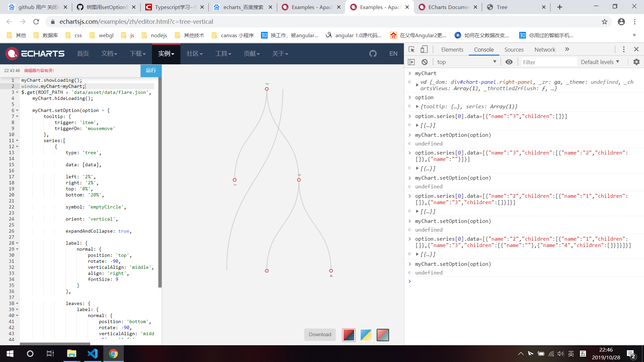Open the 工具 dropdown menu
The height and width of the screenshot is (362, 644).
[223, 54]
